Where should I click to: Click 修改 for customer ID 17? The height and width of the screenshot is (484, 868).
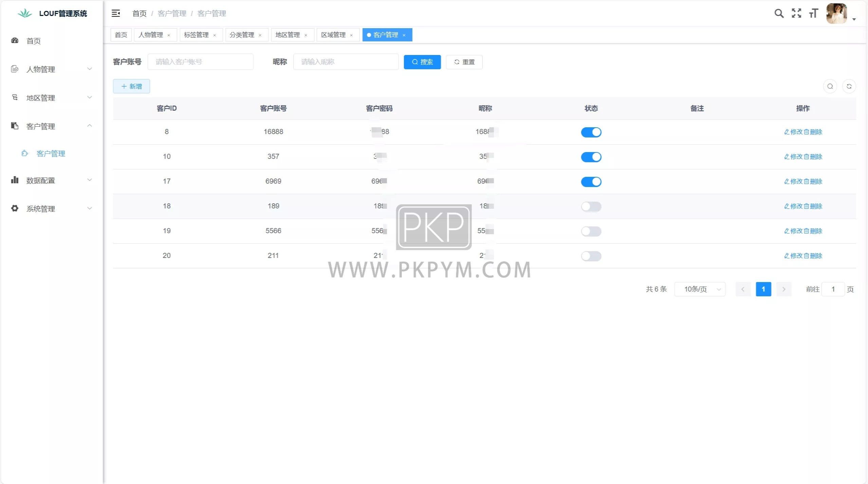(x=793, y=181)
